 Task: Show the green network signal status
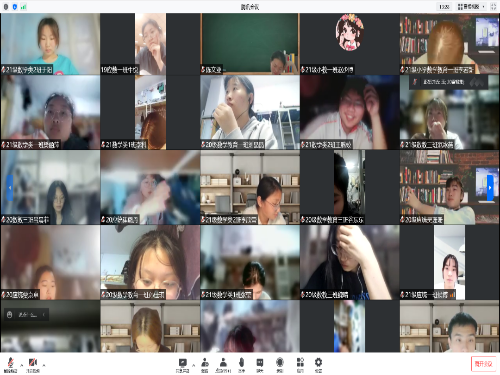click(24, 7)
